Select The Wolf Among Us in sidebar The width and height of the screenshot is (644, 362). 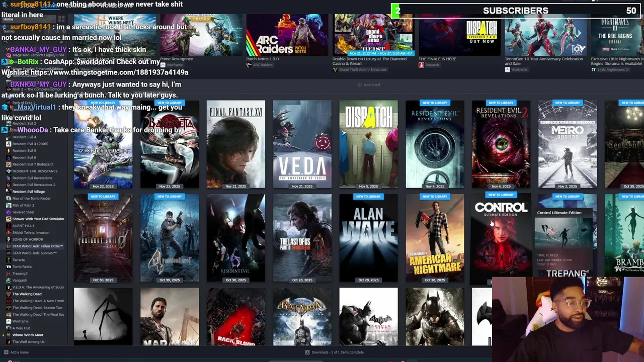(28, 342)
